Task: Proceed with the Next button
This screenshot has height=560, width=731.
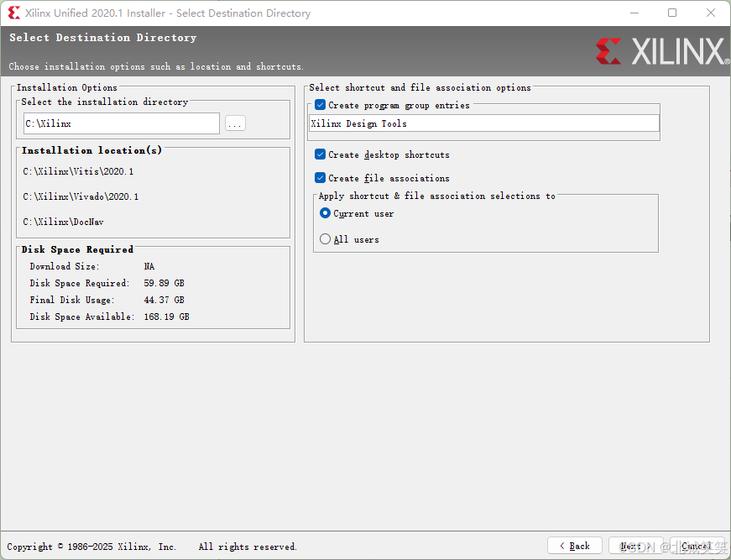Action: click(x=636, y=546)
